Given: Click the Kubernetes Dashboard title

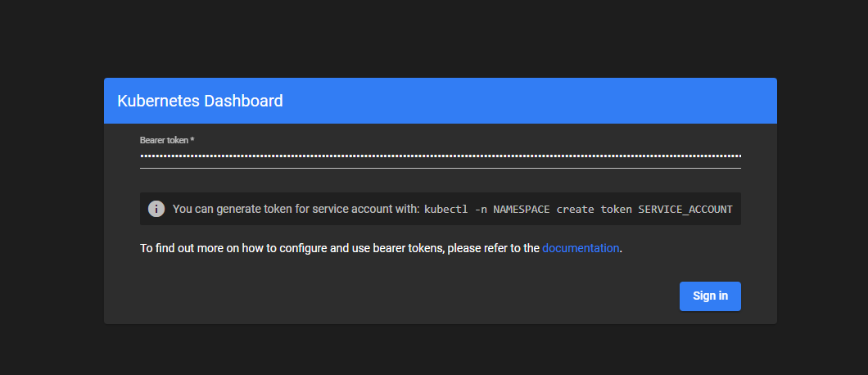Looking at the screenshot, I should coord(200,102).
